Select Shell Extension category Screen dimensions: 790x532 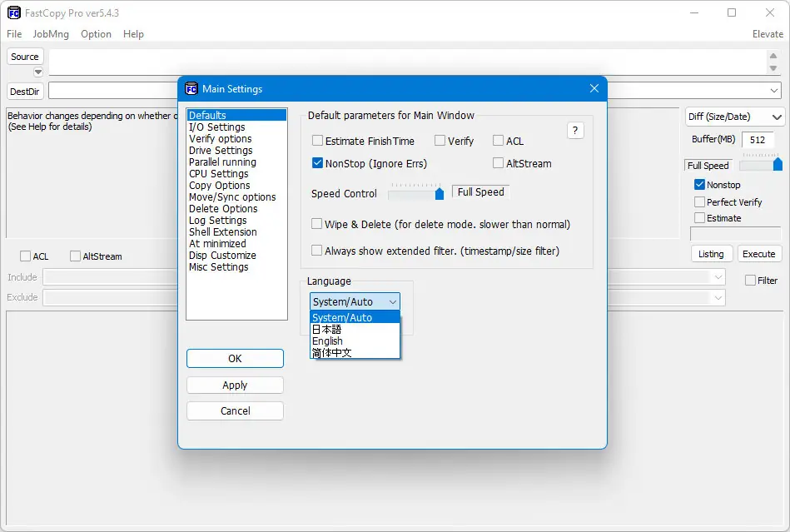[x=236, y=231]
